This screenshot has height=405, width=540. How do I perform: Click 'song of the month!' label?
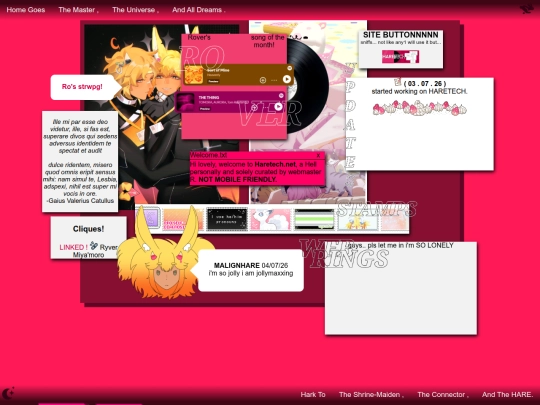click(268, 41)
